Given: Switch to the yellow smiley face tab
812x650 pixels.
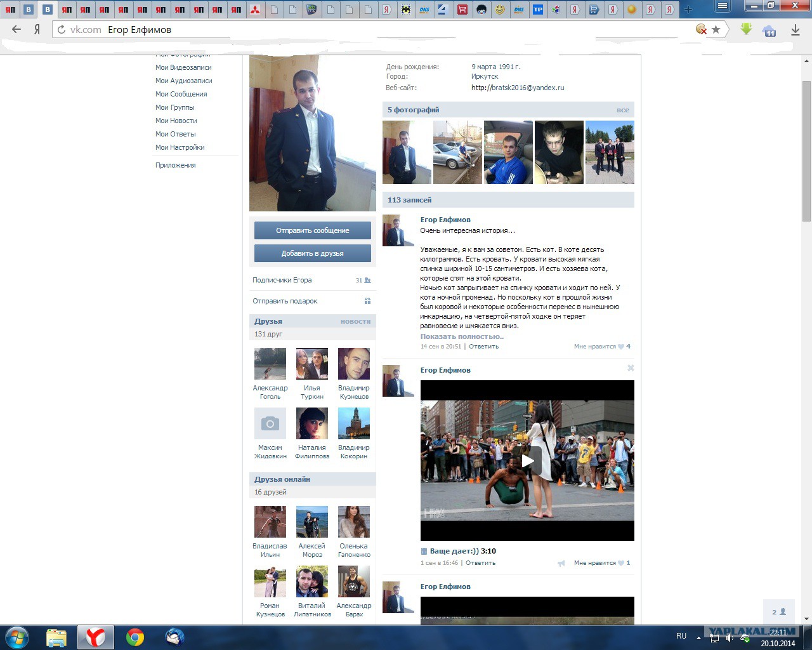Looking at the screenshot, I should [x=501, y=10].
